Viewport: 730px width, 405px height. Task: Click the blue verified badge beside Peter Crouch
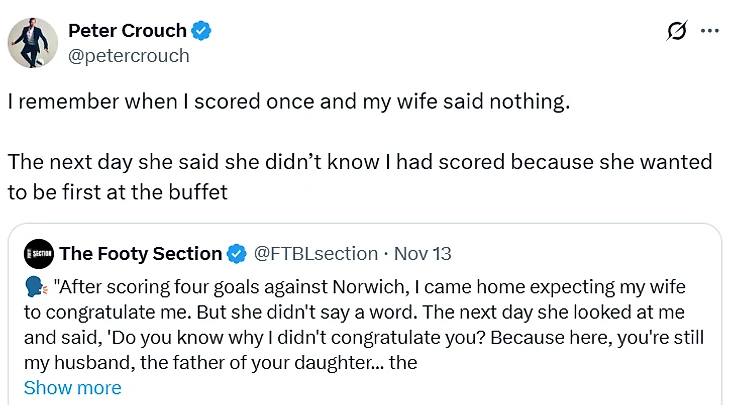click(202, 31)
